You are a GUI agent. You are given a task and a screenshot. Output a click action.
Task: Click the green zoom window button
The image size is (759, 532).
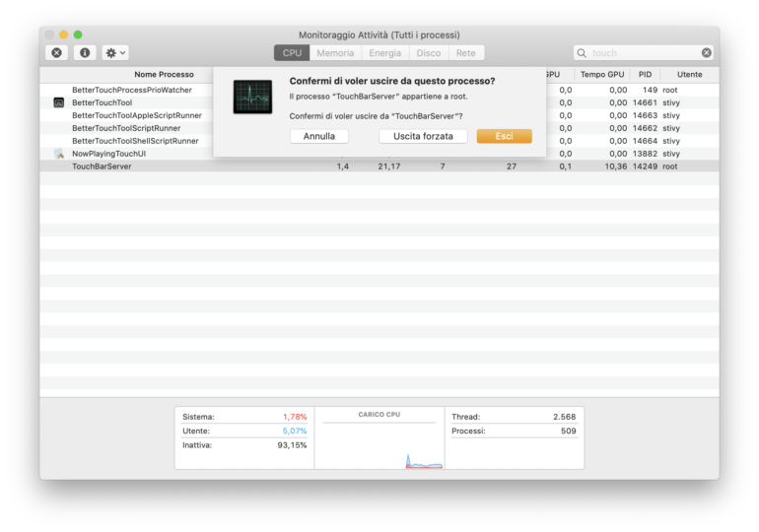[78, 34]
